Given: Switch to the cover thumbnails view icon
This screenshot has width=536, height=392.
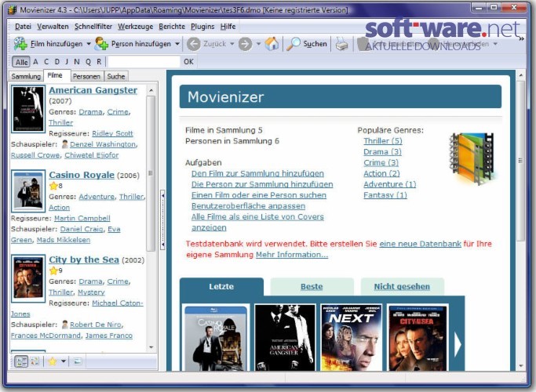Looking at the screenshot, I should point(35,361).
